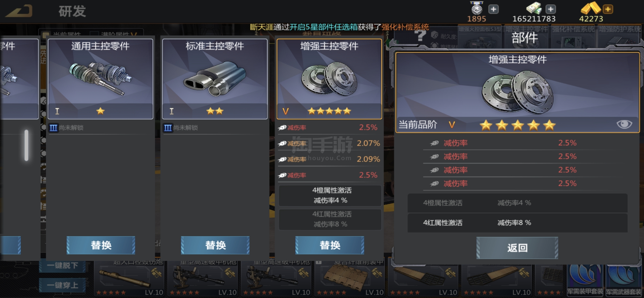Click the 一键脱下 button
This screenshot has height=298, width=644.
63,265
